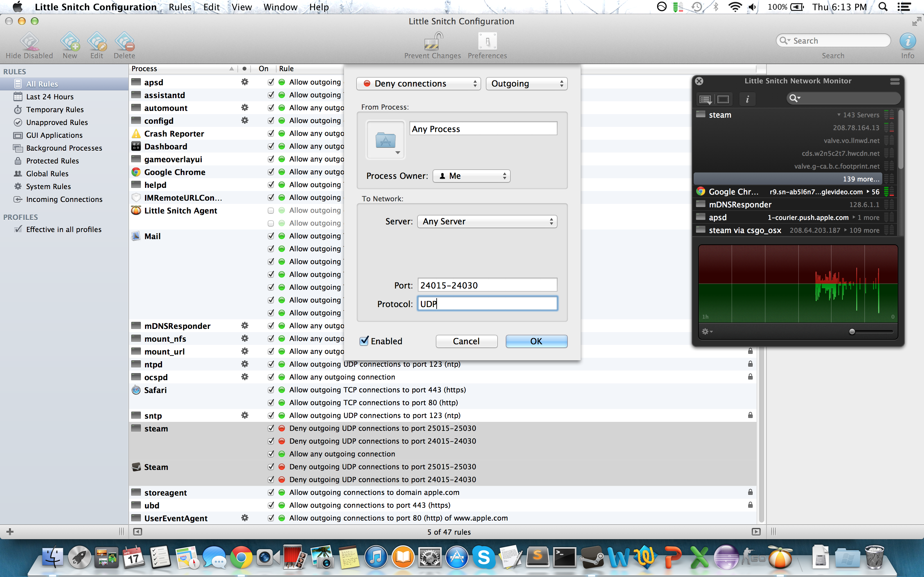Open the Rules menu in menu bar
Screen dimensions: 924x577
pos(180,7)
